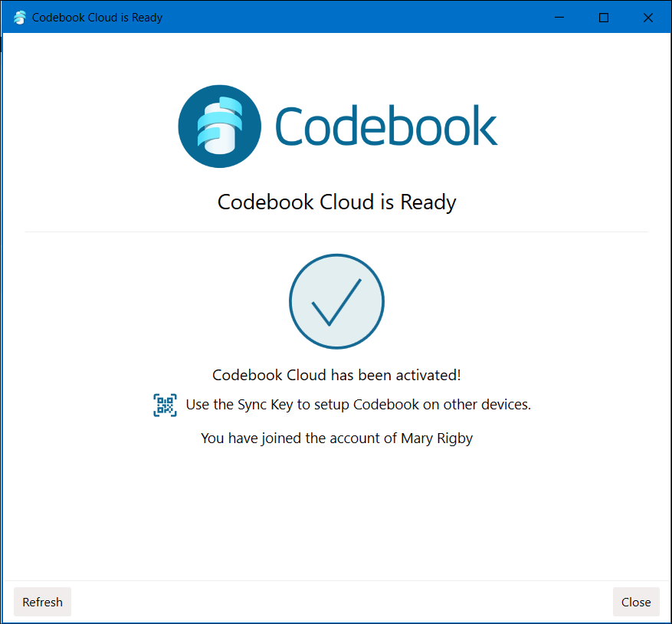Screen dimensions: 672x624
Task: Click the window title bar text
Action: pyautogui.click(x=97, y=17)
